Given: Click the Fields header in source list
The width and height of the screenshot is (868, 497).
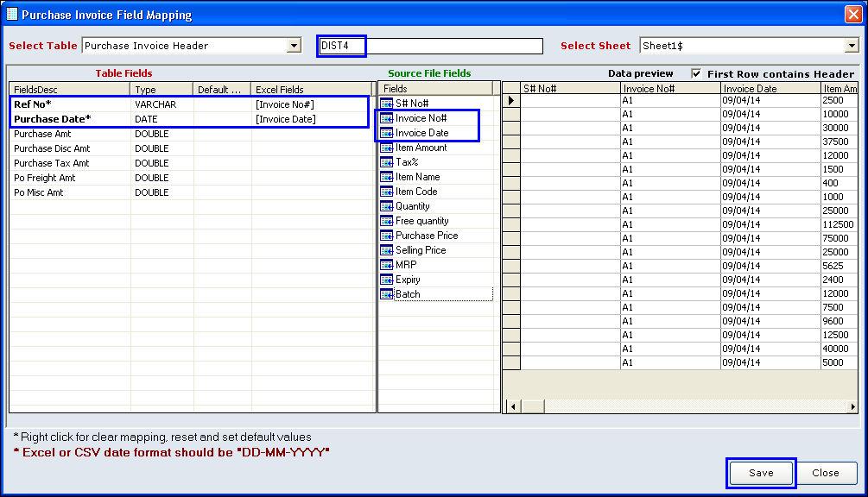Looking at the screenshot, I should coord(436,89).
